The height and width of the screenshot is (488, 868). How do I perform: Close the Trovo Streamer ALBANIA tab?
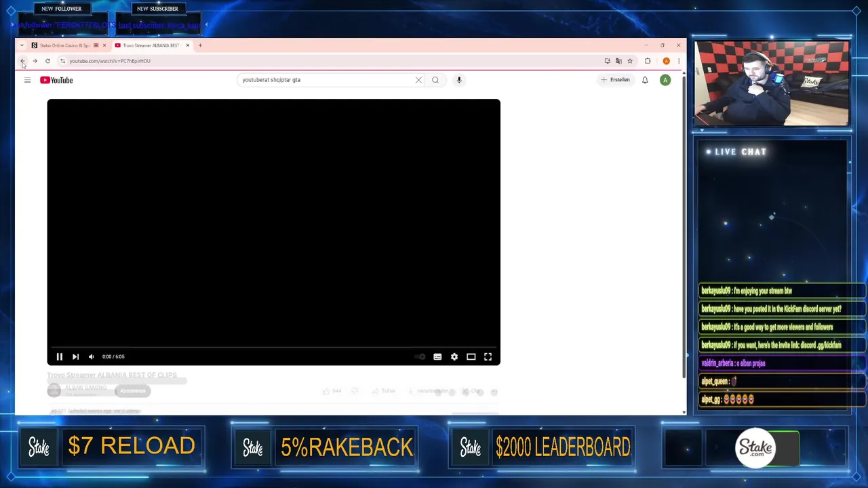click(188, 45)
